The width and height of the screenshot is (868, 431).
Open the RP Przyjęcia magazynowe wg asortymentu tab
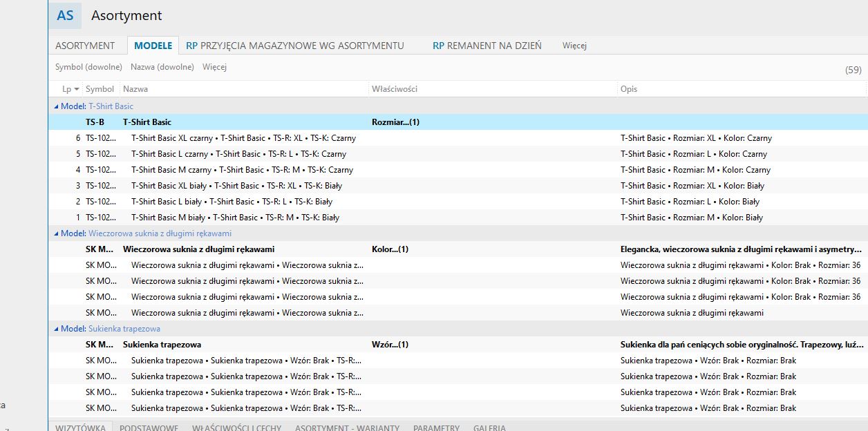(x=295, y=46)
